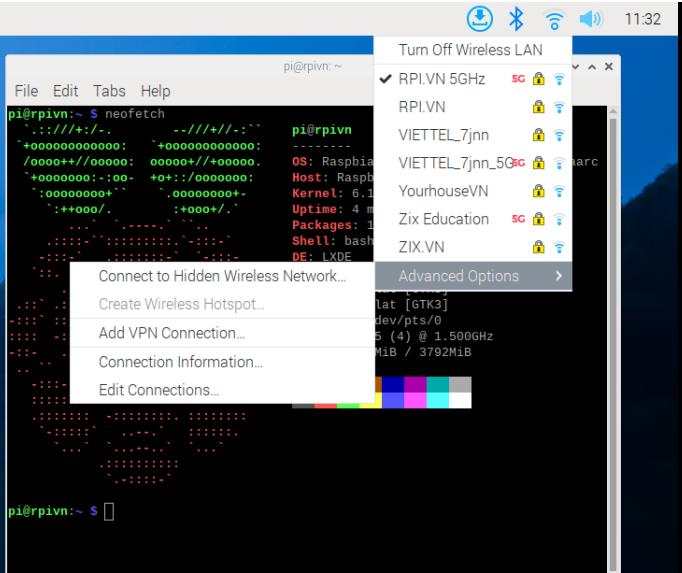Select Edit Connections entry

pos(159,390)
